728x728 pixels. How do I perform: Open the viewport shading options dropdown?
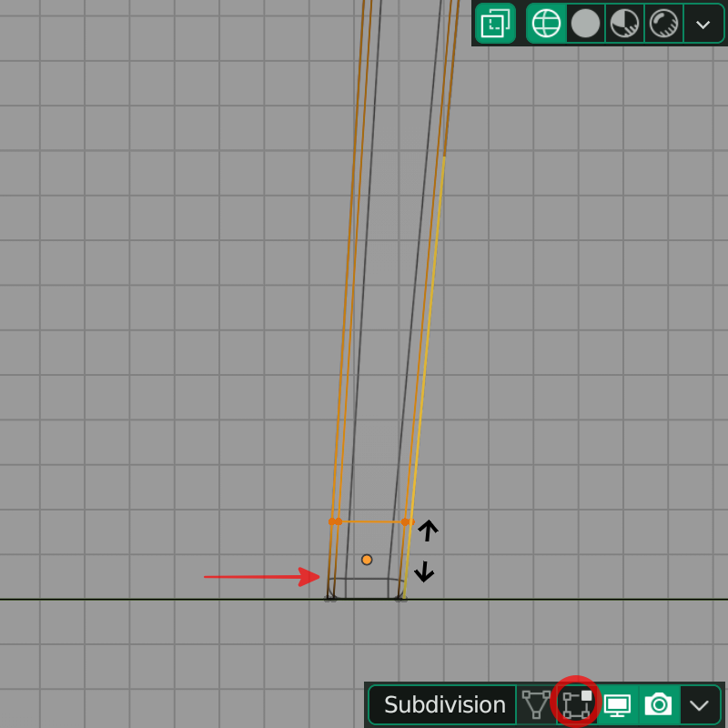point(703,24)
